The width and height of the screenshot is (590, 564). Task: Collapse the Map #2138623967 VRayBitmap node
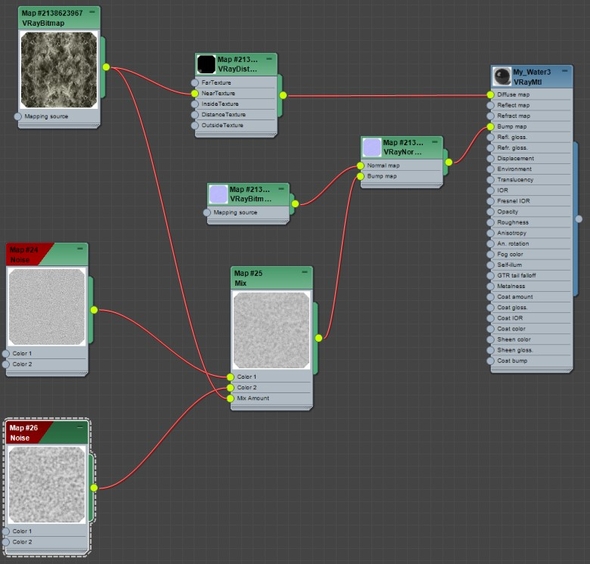[92, 12]
